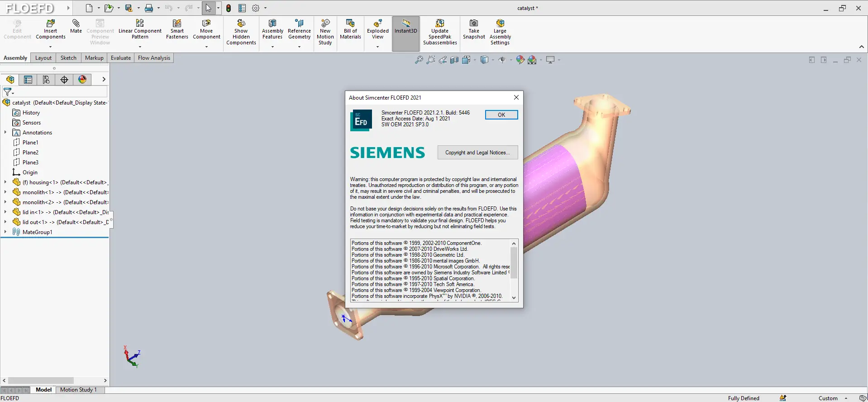Viewport: 868px width, 402px height.
Task: Create a New Motion Study
Action: [325, 32]
